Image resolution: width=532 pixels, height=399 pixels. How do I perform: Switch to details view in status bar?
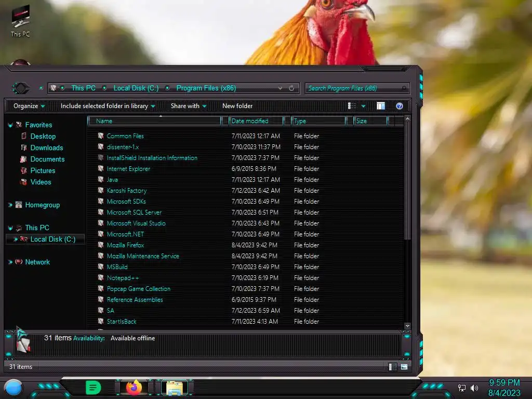click(x=392, y=367)
